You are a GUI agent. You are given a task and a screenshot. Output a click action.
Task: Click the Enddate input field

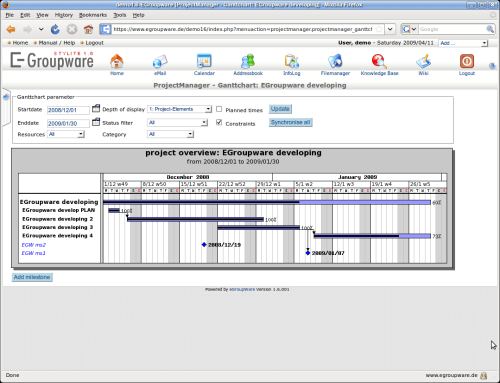tap(68, 123)
